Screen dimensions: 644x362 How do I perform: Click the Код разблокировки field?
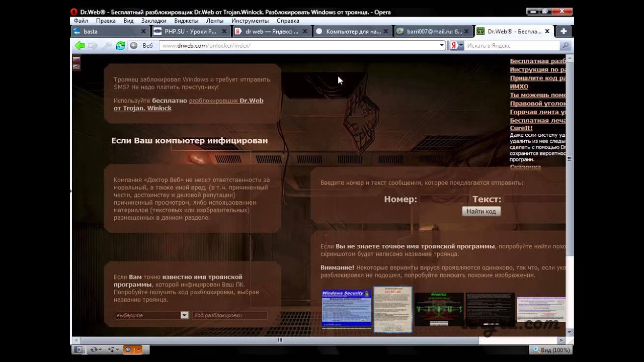click(230, 315)
